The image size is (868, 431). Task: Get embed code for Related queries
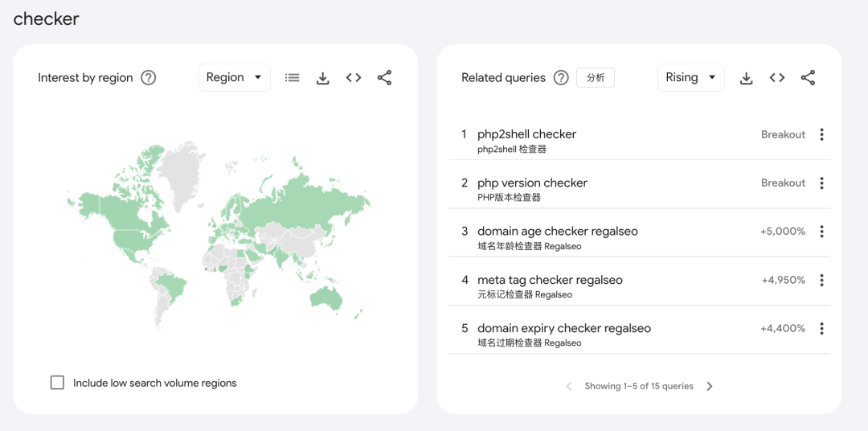coord(777,77)
